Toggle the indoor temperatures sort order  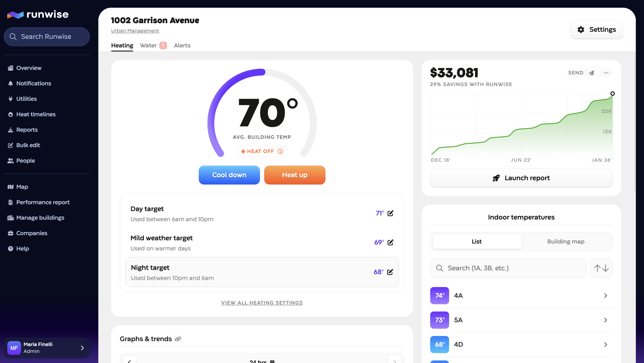tap(601, 268)
